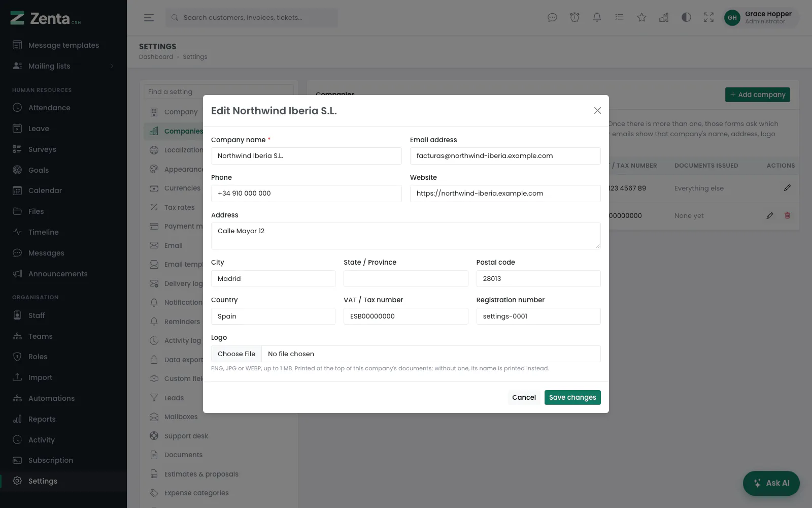Close the Edit Northwind Iberia dialog
Screen dimensions: 812x508
[x=597, y=111]
